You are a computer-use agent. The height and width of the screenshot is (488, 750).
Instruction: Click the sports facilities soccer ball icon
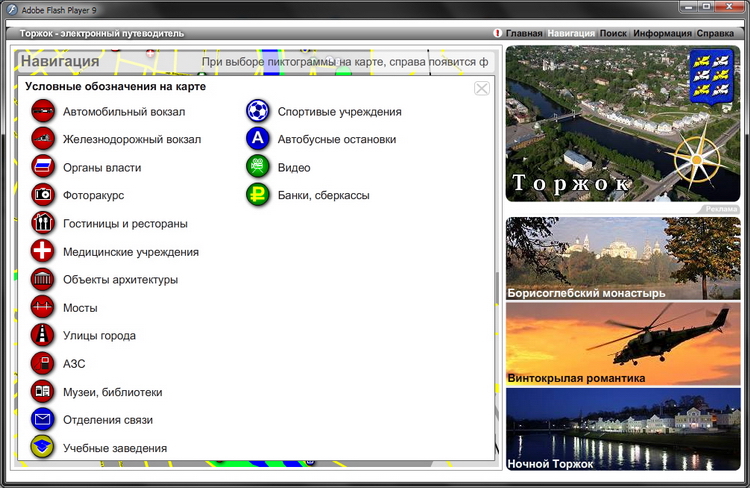pos(258,112)
